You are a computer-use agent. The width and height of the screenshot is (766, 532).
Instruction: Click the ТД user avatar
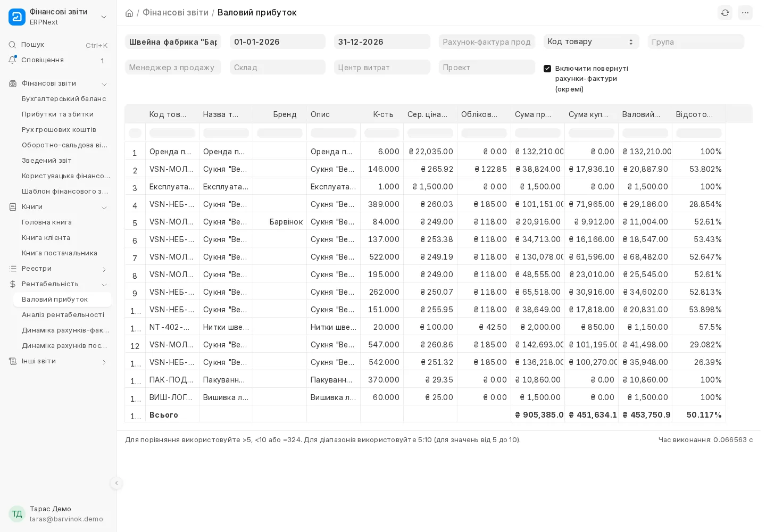[17, 514]
